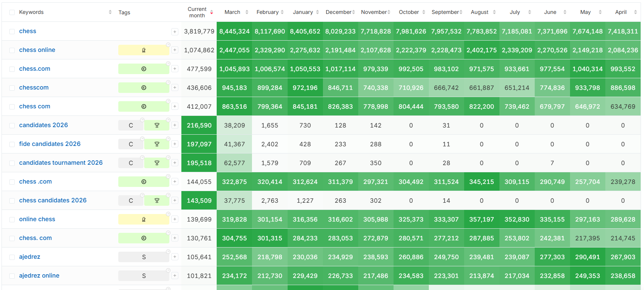Sort by the March column
644x290 pixels.
pos(247,12)
